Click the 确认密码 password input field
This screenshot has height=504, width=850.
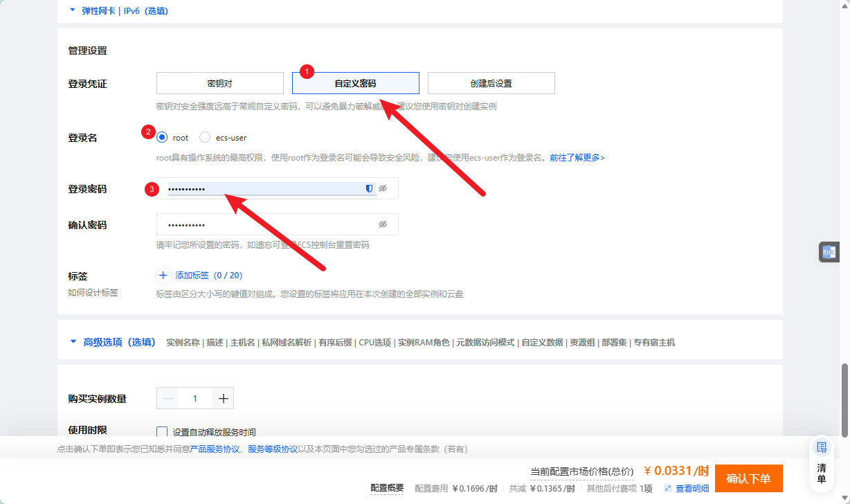click(278, 224)
